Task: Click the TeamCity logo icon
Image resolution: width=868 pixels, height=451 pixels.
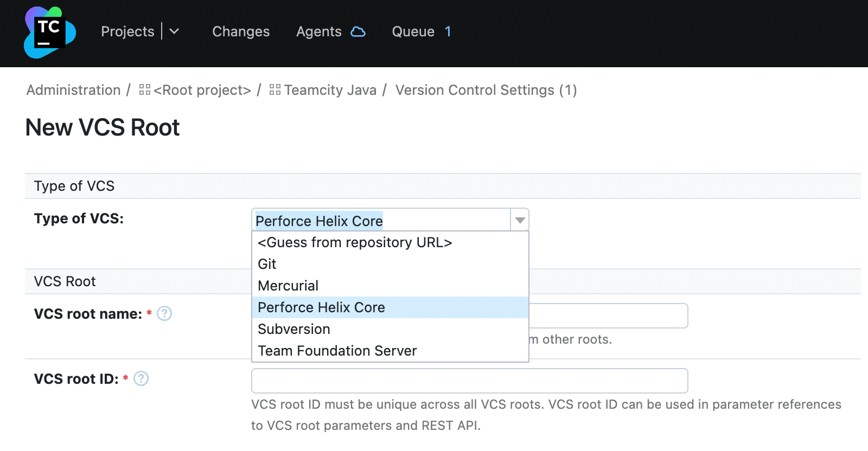Action: click(50, 33)
